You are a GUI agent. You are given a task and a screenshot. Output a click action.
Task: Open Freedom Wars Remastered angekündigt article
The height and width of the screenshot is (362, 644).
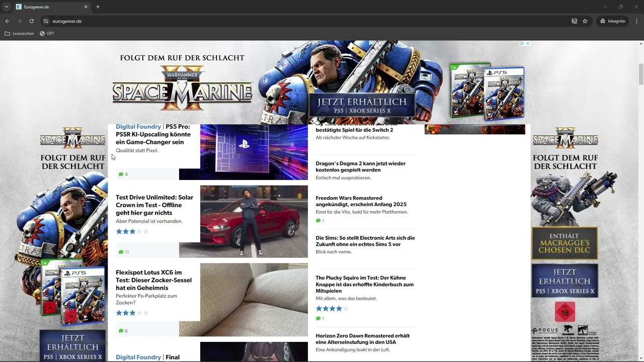click(361, 201)
